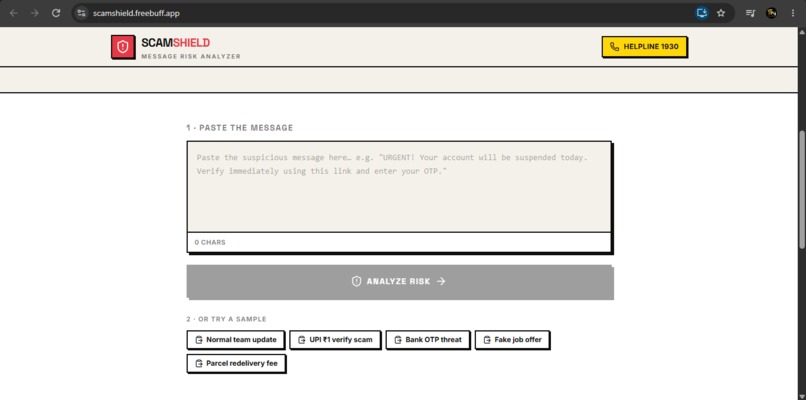This screenshot has width=806, height=400.
Task: Click the browser back arrow
Action: tap(14, 13)
